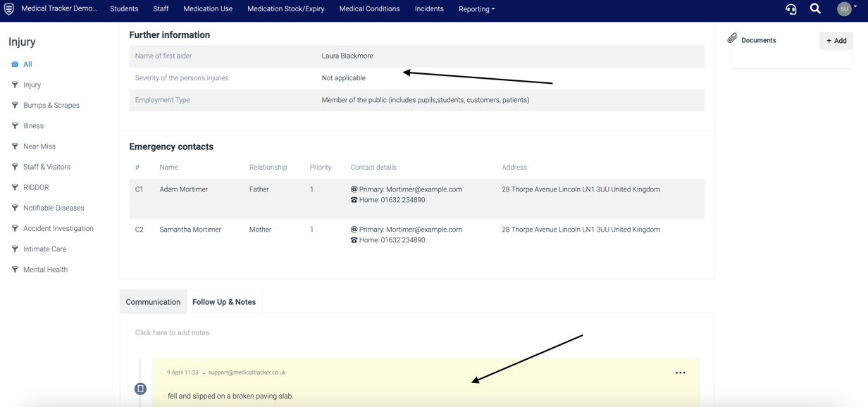This screenshot has width=868, height=407.
Task: Open the headset support icon
Action: click(x=790, y=9)
